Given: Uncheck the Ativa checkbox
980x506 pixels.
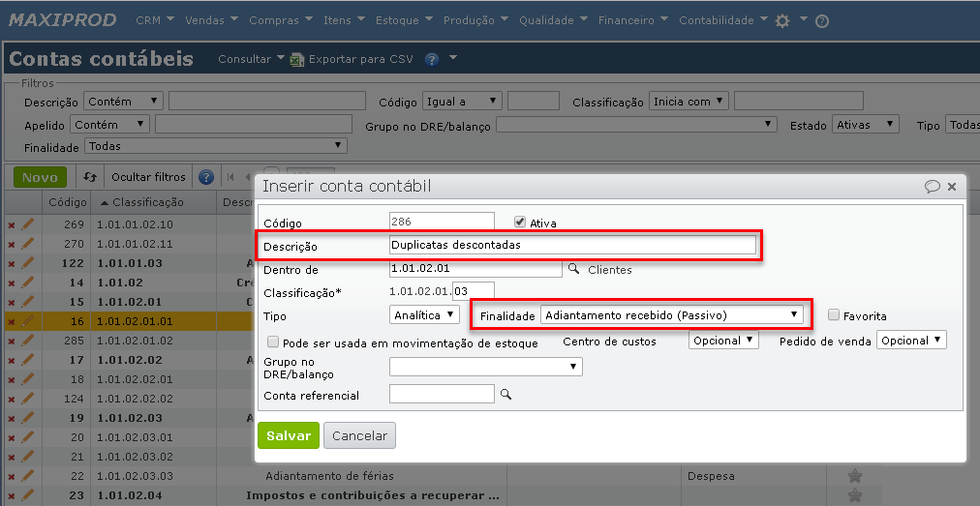Looking at the screenshot, I should coord(519,223).
